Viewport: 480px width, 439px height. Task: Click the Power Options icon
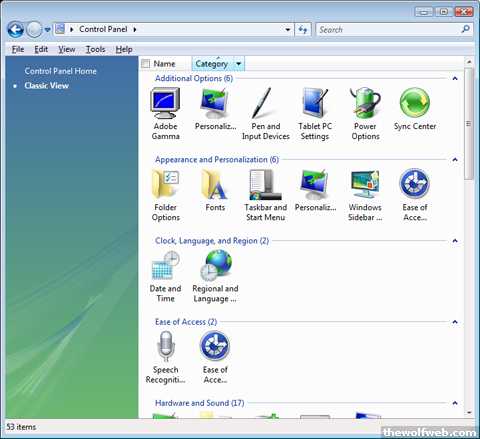pyautogui.click(x=365, y=103)
